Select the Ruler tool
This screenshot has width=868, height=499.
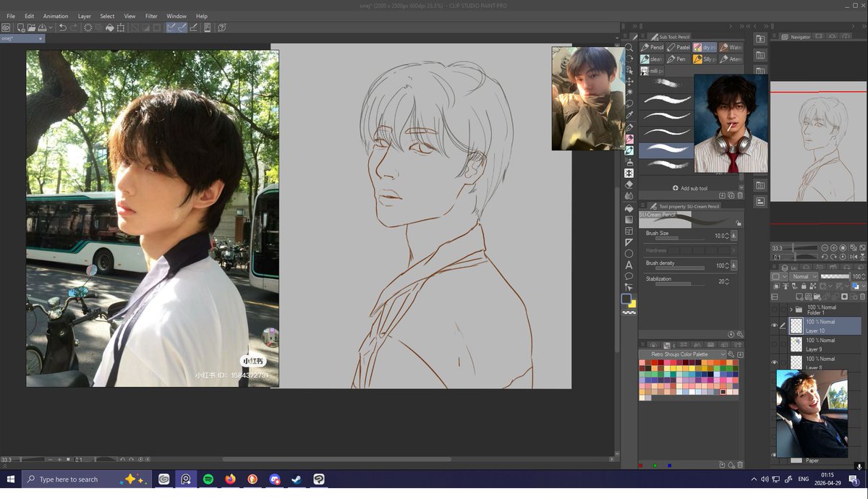(629, 242)
